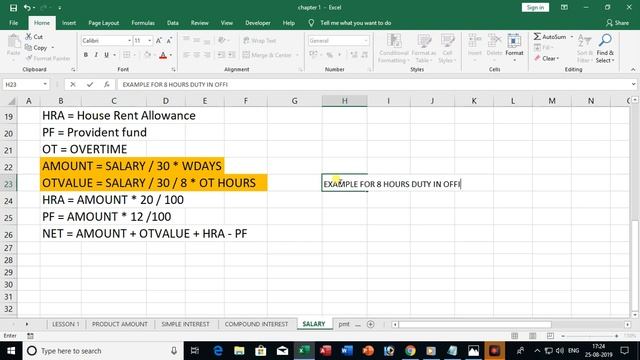The height and width of the screenshot is (360, 640).
Task: Click the Tell me lightbulb icon
Action: (311, 23)
